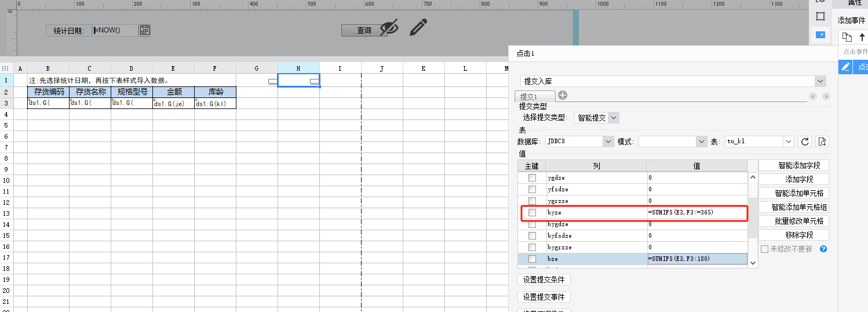Tick the primary key checkbox for byfsdze

click(x=532, y=236)
